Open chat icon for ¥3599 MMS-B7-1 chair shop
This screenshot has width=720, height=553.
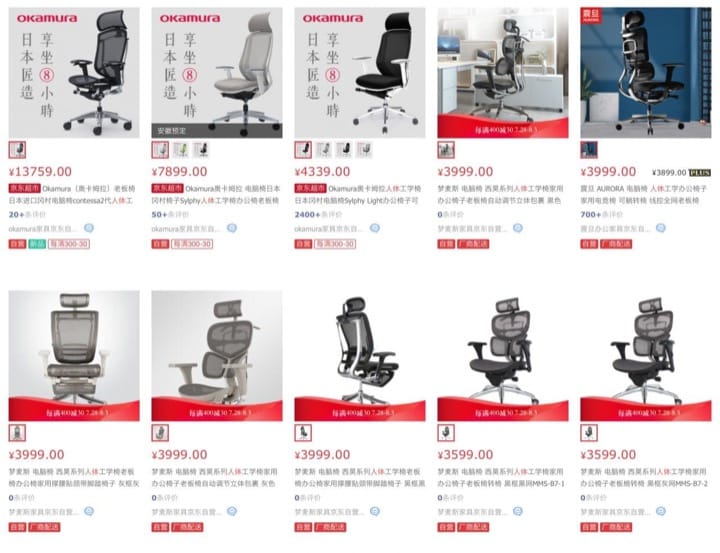(x=518, y=511)
